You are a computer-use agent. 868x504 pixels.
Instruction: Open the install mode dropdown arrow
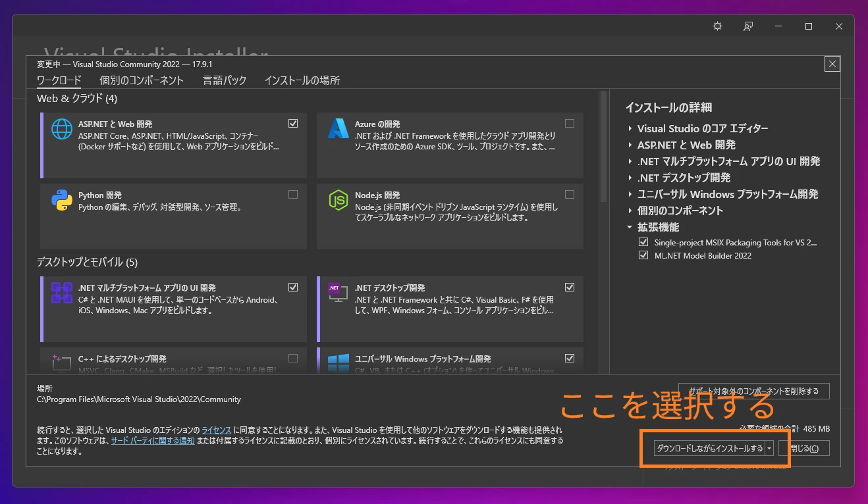point(769,448)
